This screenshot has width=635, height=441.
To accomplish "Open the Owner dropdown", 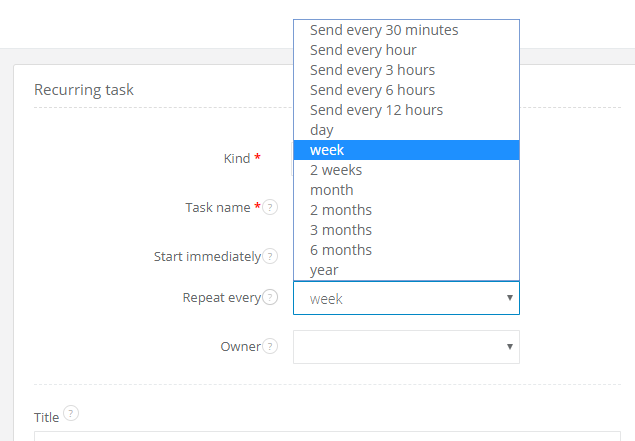I will (406, 347).
